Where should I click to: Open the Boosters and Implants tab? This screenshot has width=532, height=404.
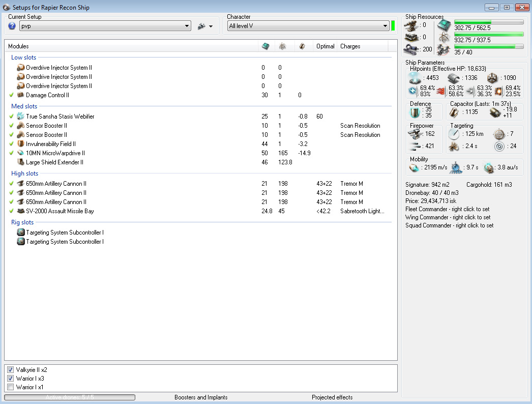(201, 397)
